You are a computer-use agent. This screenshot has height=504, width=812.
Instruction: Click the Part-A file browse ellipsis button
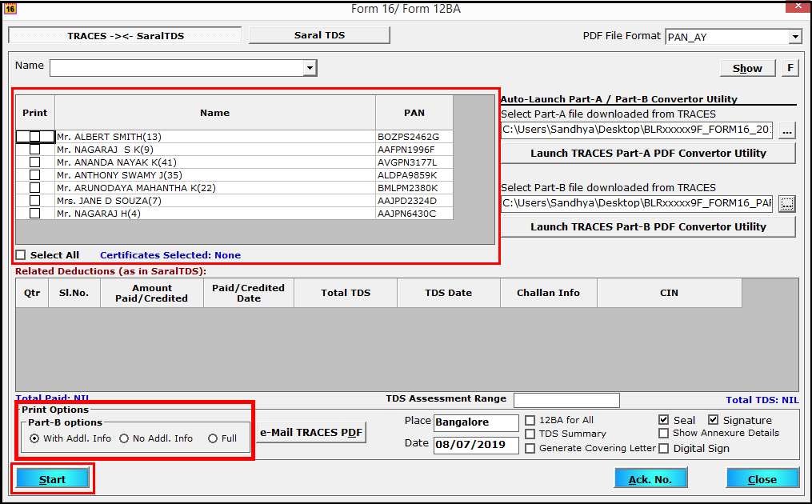tap(787, 130)
